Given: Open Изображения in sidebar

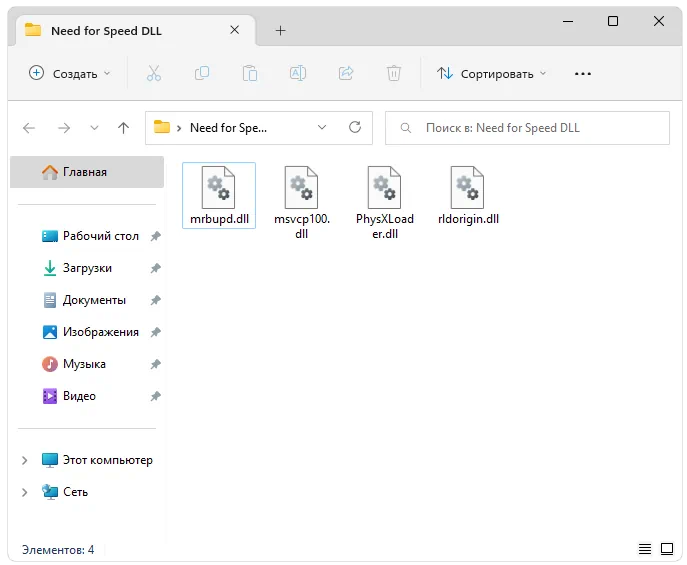Looking at the screenshot, I should 90,332.
